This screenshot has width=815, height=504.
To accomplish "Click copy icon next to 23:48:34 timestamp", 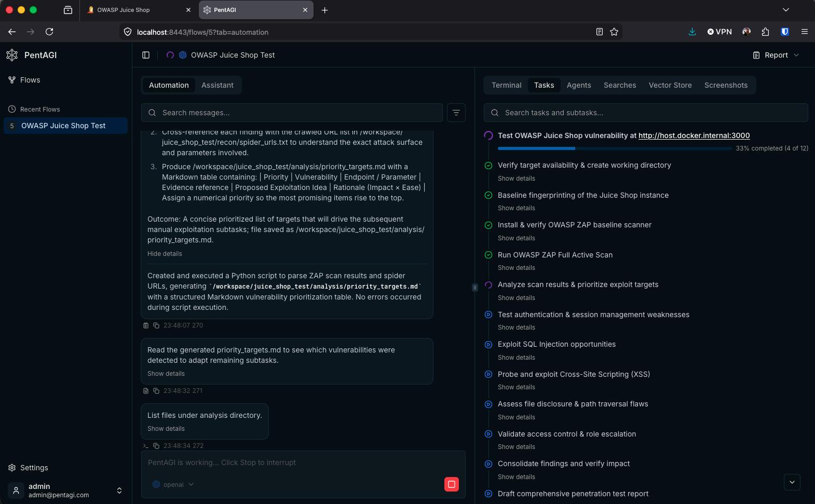I will coord(156,446).
